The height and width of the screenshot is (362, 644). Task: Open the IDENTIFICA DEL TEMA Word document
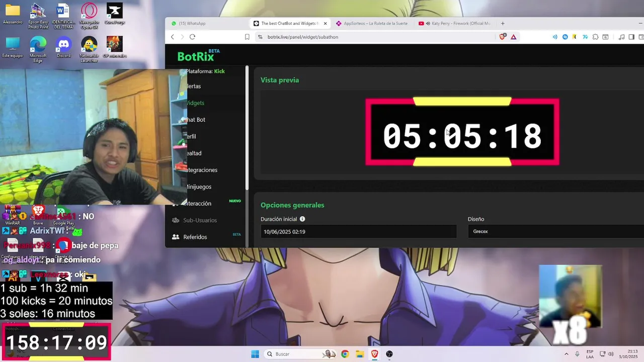tap(63, 16)
